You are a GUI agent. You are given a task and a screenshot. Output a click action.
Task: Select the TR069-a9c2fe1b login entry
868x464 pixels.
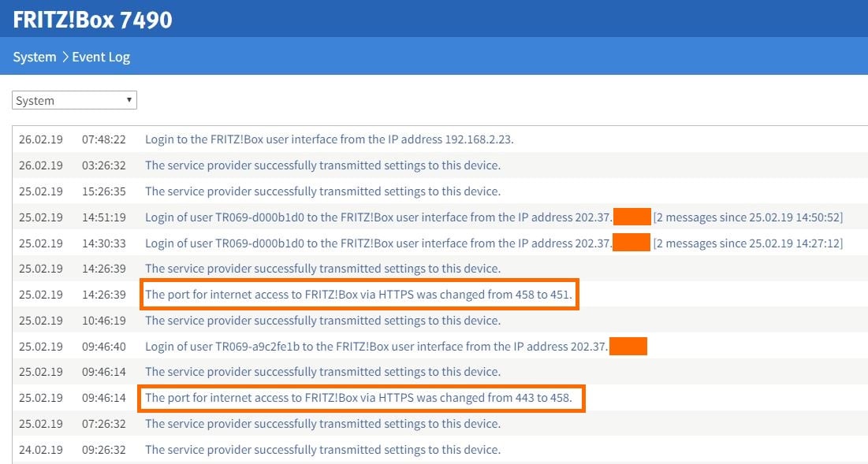(440, 346)
